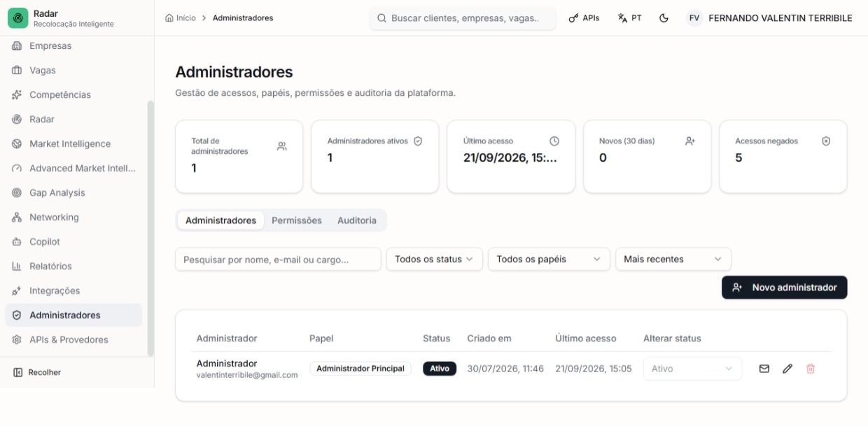Open the Mais recentes sort dropdown

click(x=673, y=260)
